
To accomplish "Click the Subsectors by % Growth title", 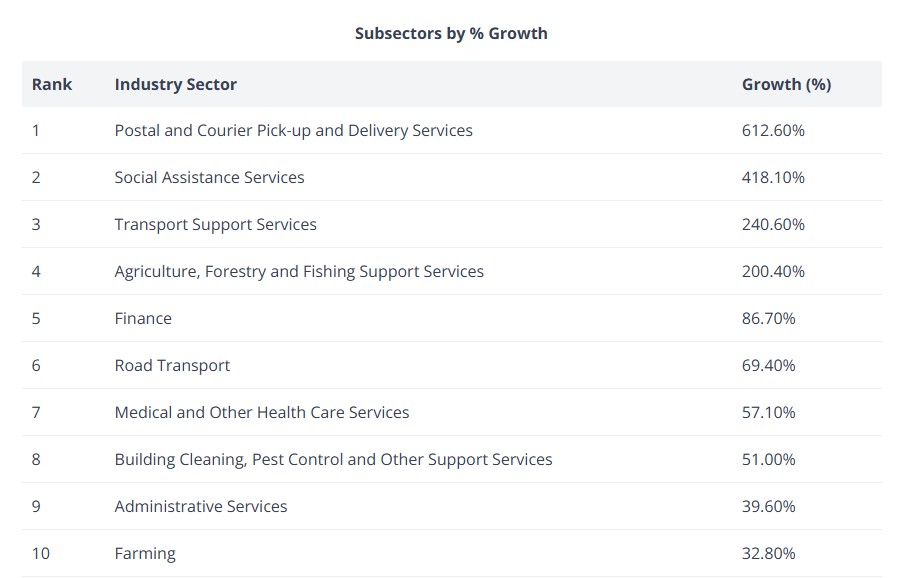I will click(x=451, y=33).
